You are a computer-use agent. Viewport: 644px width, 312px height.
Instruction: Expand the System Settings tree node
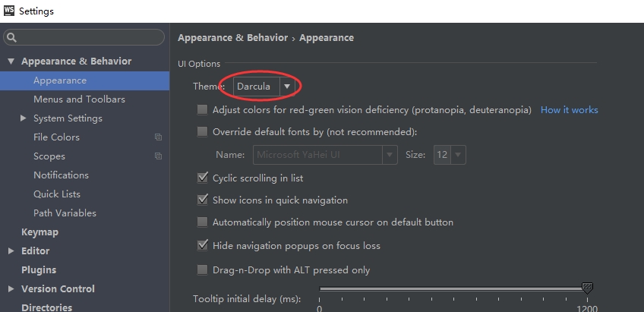pos(24,118)
